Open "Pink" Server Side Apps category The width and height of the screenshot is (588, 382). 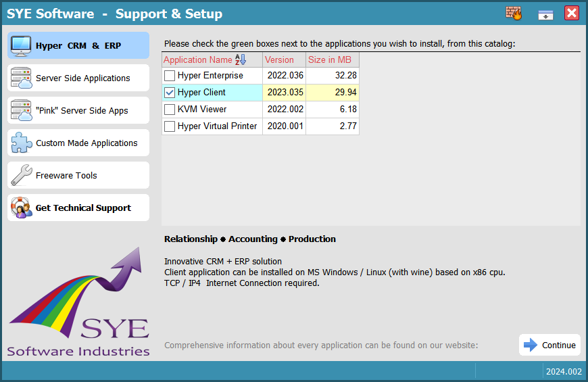coord(78,110)
